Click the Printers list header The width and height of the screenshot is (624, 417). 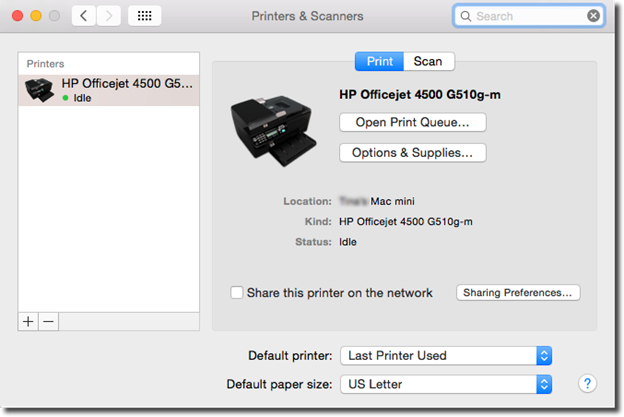click(x=45, y=64)
